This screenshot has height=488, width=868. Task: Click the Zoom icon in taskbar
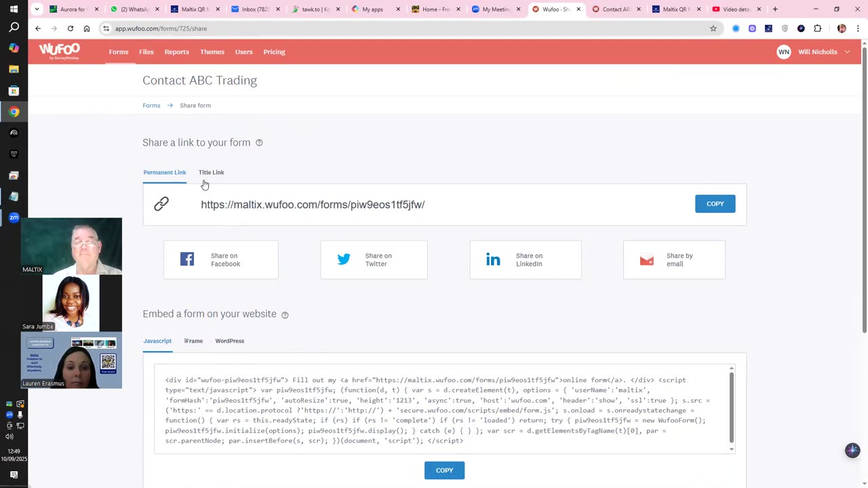pos(14,218)
